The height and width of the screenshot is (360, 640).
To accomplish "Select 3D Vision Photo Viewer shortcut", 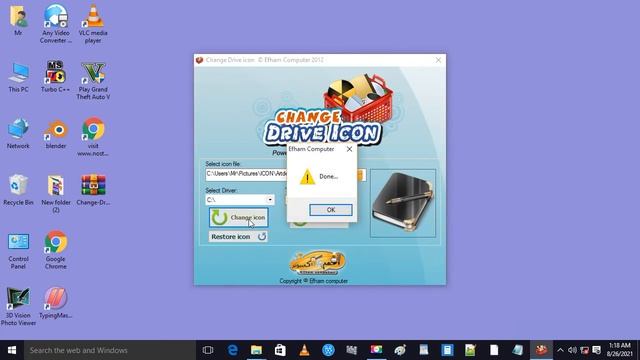I will pyautogui.click(x=18, y=306).
